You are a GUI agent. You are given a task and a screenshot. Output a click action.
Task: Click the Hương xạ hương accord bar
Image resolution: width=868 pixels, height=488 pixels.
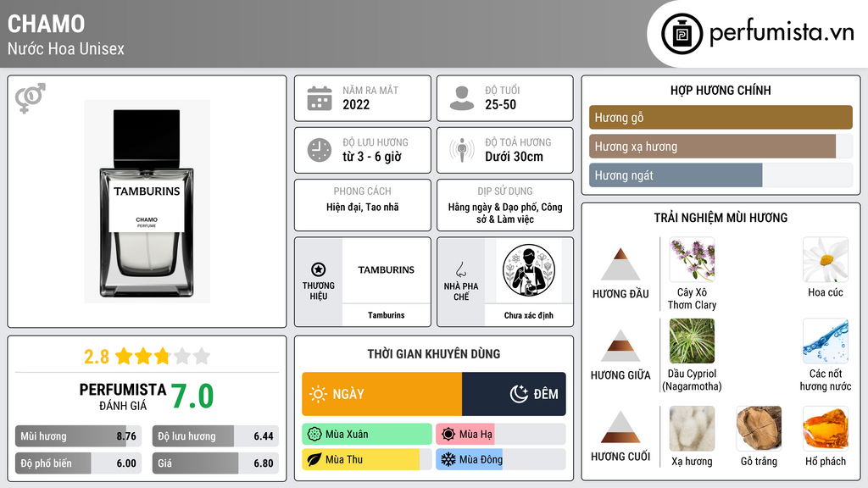[x=721, y=147]
